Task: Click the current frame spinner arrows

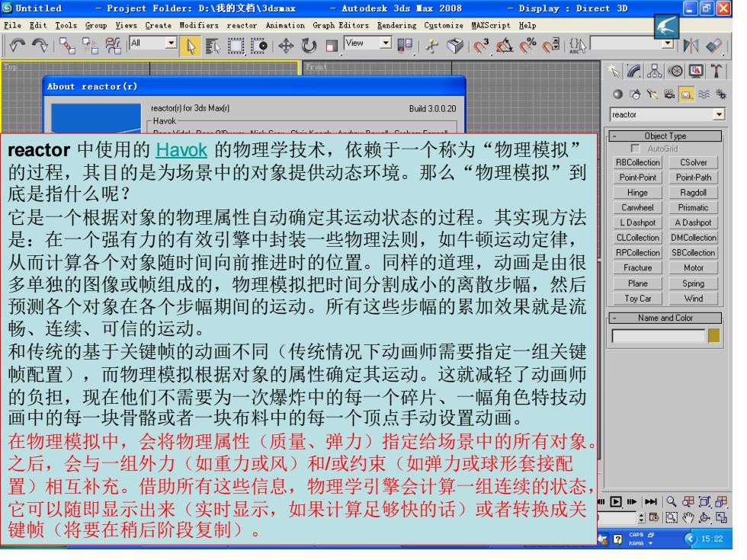Action: [641, 517]
